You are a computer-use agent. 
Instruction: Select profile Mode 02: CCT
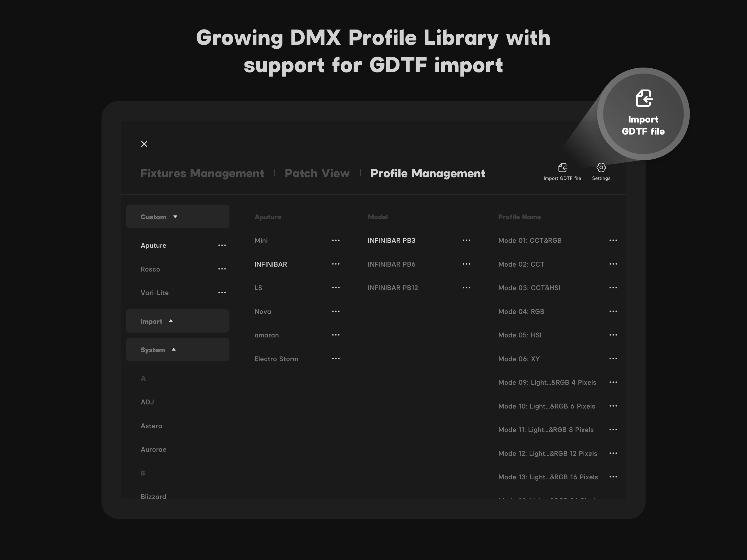click(x=521, y=264)
